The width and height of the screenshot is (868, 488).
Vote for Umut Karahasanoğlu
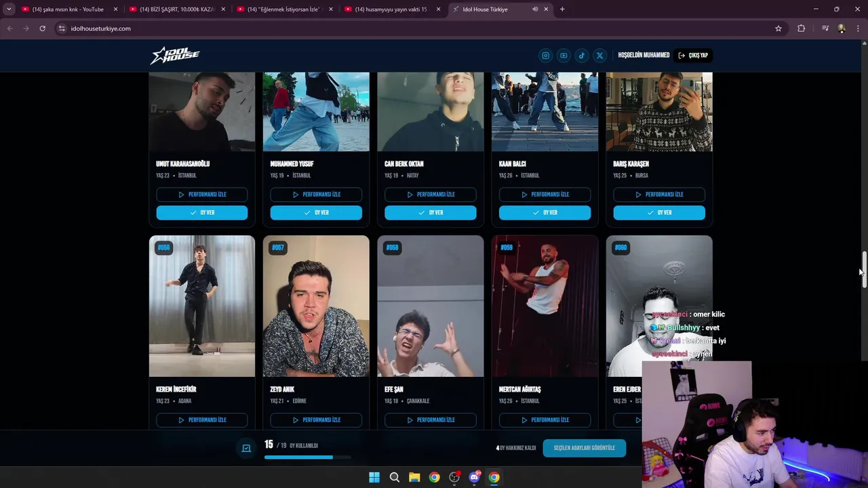(x=202, y=213)
